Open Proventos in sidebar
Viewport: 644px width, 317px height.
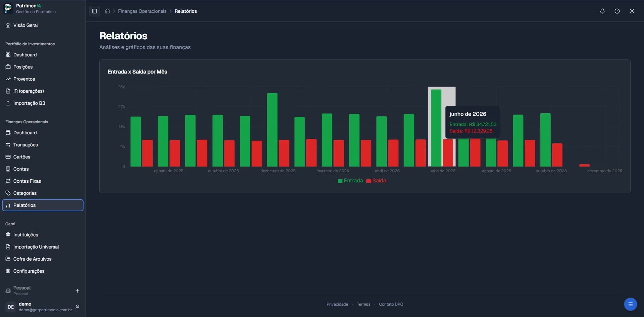click(43, 79)
